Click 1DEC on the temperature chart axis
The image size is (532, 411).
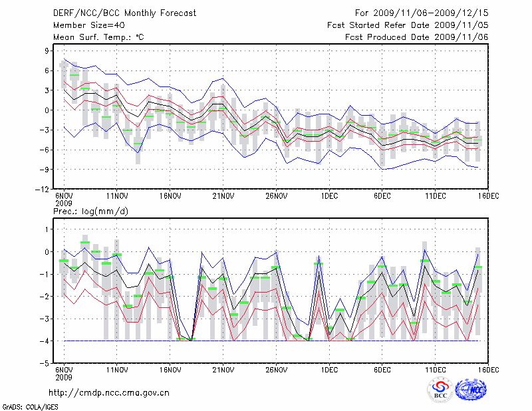click(x=329, y=196)
